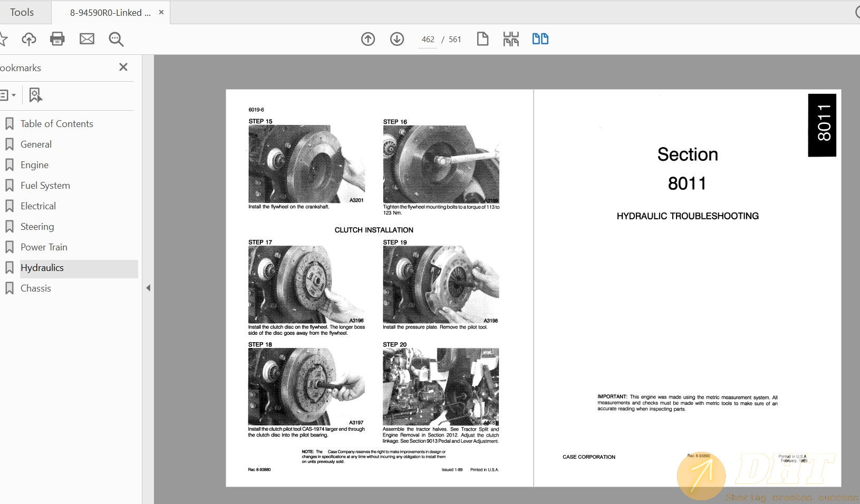Toggle single page view mode
Viewport: 860px width, 504px height.
[x=483, y=38]
